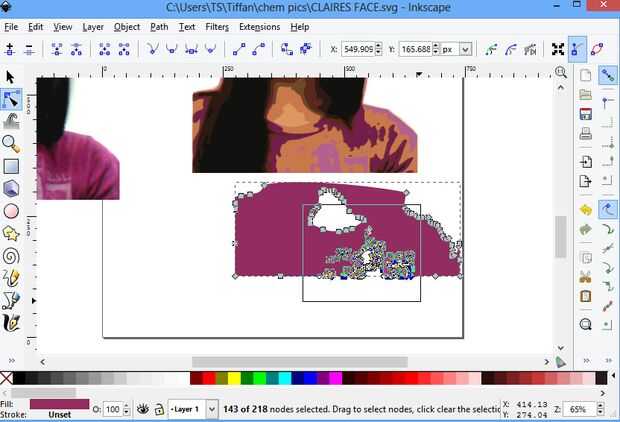Click Cut scissors icon
The height and width of the screenshot is (422, 620).
click(586, 277)
